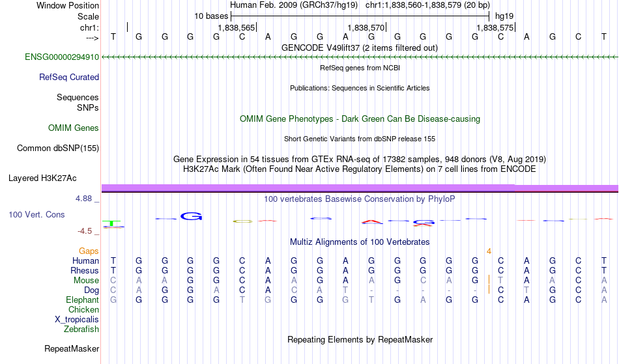Click the Chicken species row label

coord(83,310)
